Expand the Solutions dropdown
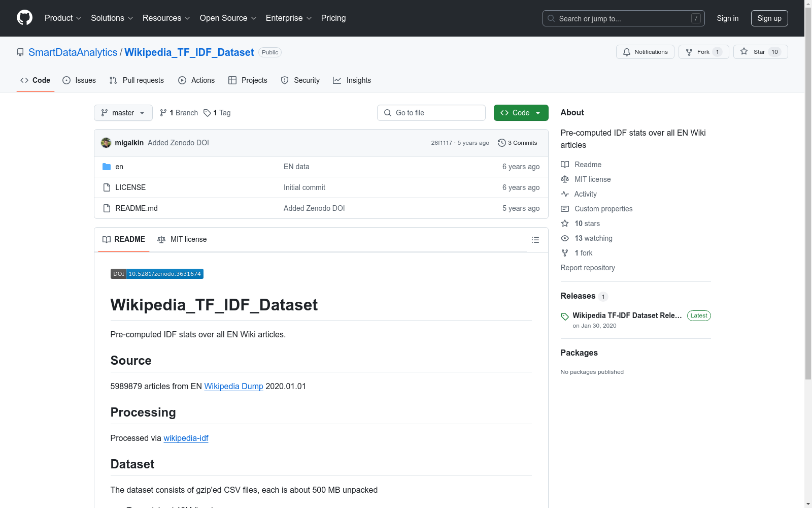This screenshot has width=812, height=508. (x=112, y=18)
